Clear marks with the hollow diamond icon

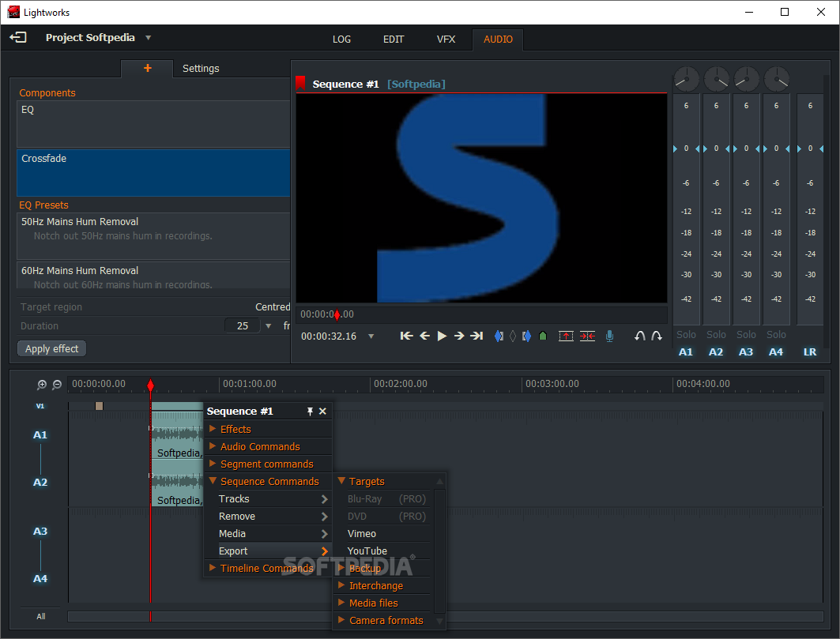pyautogui.click(x=513, y=336)
